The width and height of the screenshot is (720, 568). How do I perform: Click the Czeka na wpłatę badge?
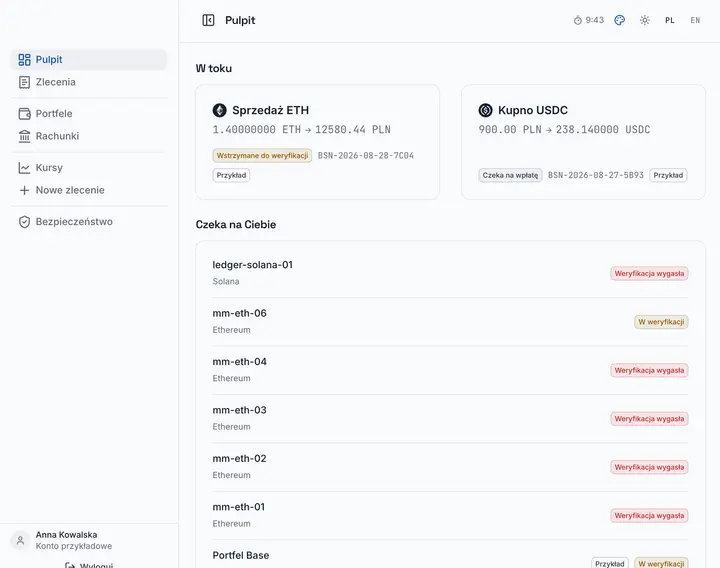pyautogui.click(x=510, y=175)
